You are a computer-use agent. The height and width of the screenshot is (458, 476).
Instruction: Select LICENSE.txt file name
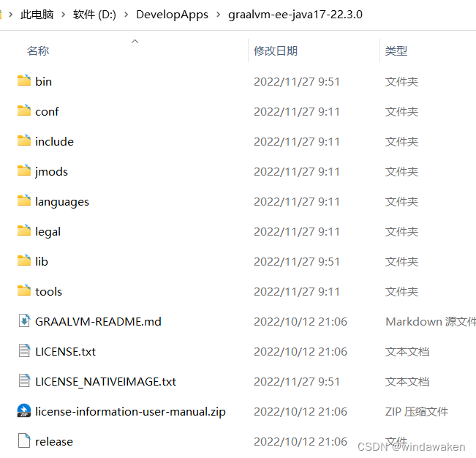pyautogui.click(x=65, y=352)
